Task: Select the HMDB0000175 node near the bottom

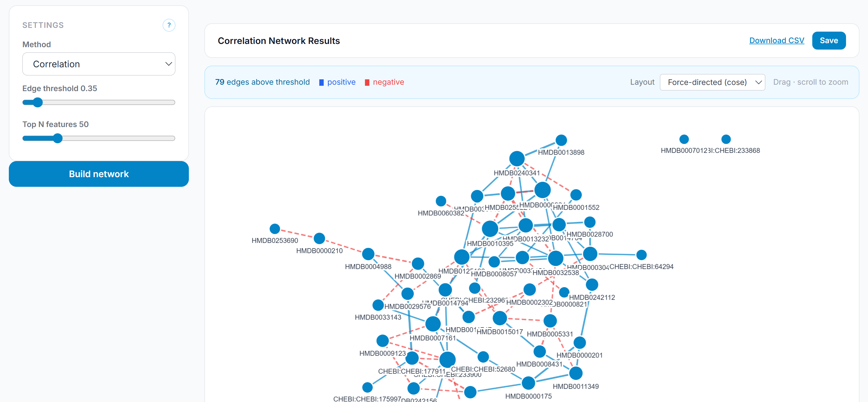Action: click(528, 382)
